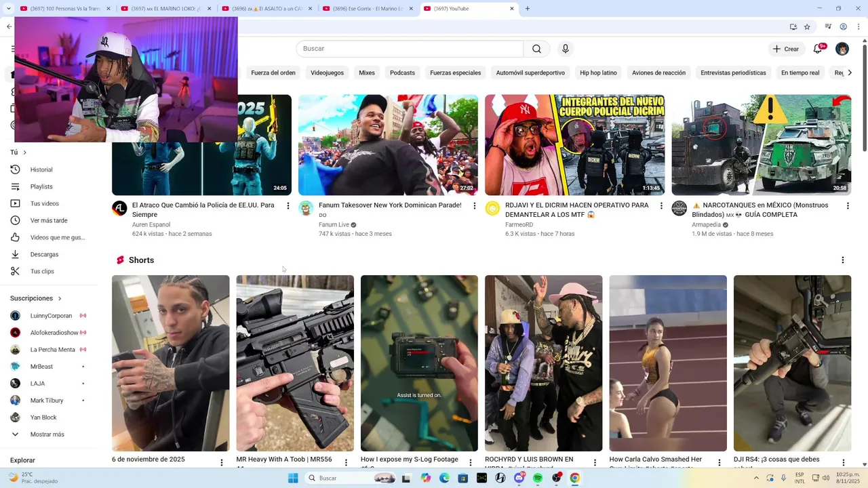Play Fanum Takesover New York thumbnail
Image resolution: width=868 pixels, height=488 pixels.
[x=388, y=145]
